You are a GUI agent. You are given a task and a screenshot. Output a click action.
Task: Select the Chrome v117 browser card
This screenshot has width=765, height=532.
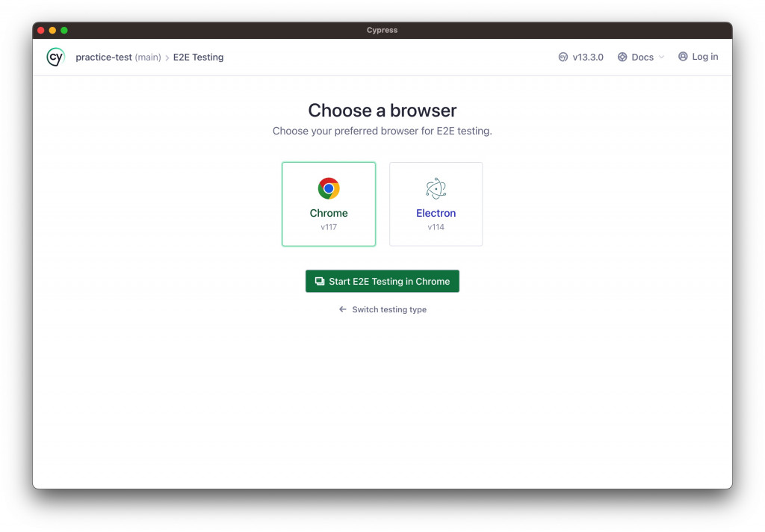(x=329, y=204)
